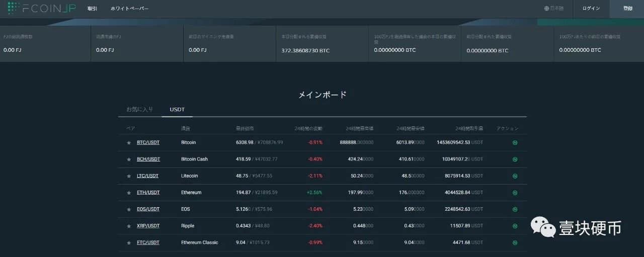This screenshot has height=257, width=644.
Task: Open the LTC/USDT pair link
Action: click(x=147, y=176)
